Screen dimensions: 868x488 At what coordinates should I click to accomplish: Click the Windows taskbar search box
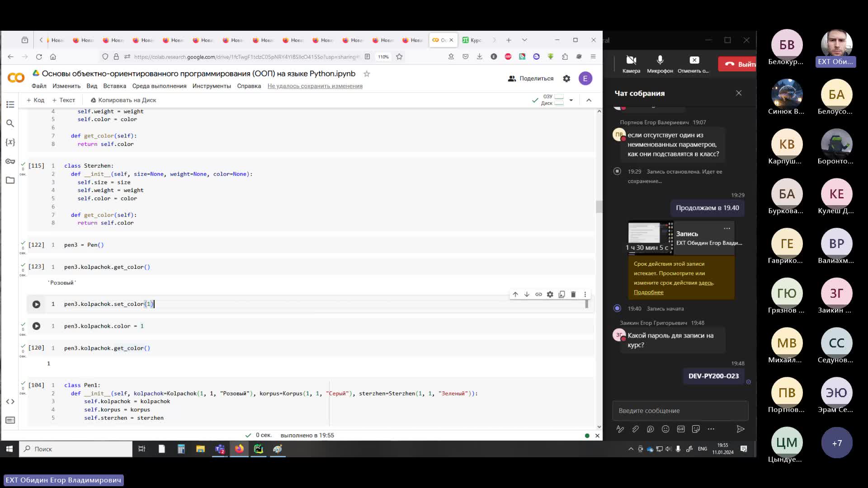(x=75, y=449)
